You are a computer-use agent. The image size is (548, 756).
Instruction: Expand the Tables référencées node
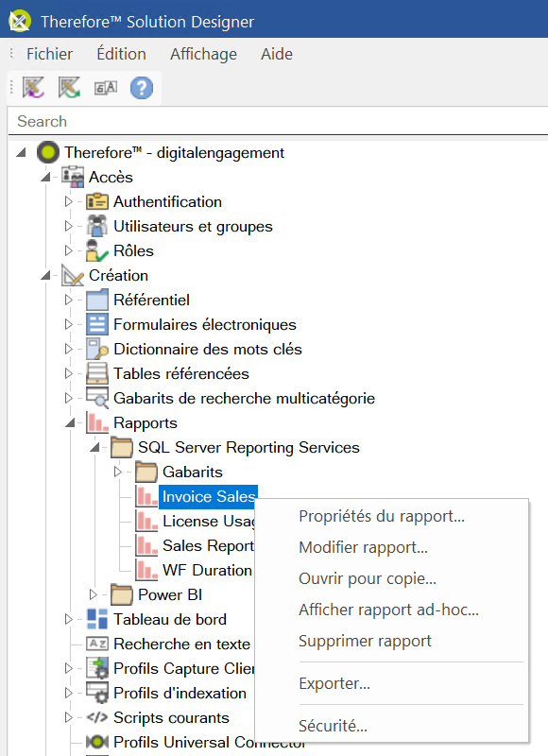[68, 373]
